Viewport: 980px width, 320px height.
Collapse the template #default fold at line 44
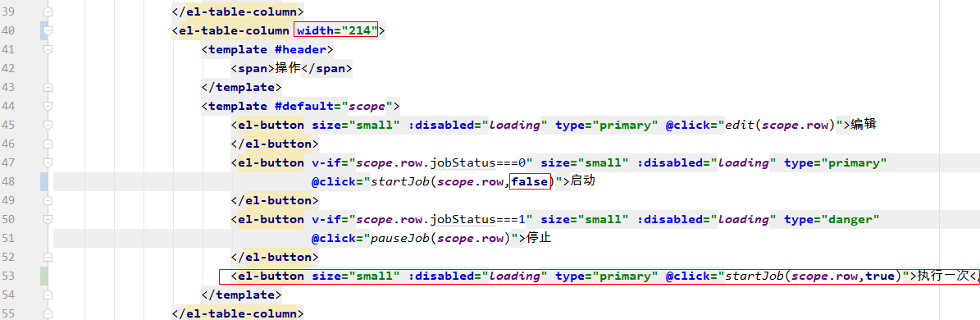pyautogui.click(x=48, y=106)
